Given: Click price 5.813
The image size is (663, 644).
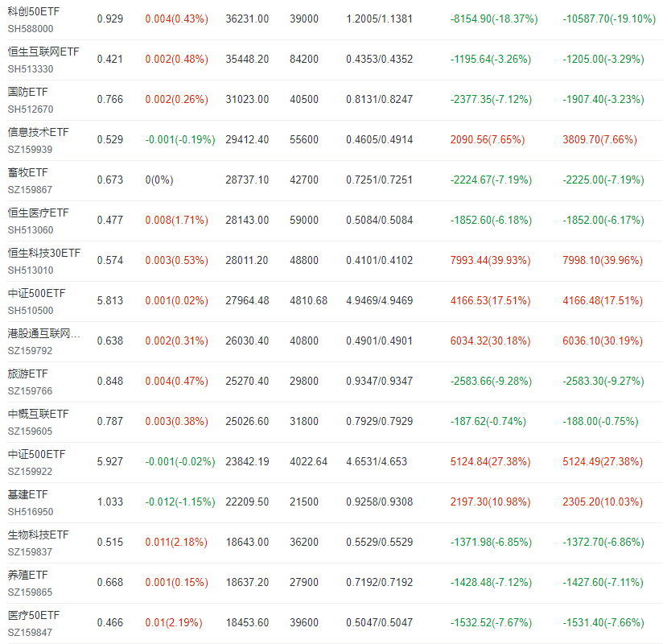Looking at the screenshot, I should point(110,300).
